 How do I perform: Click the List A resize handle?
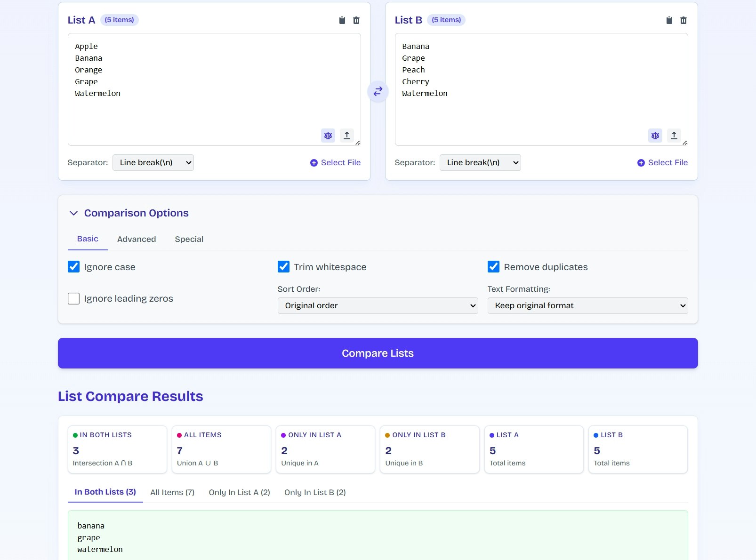pos(358,143)
